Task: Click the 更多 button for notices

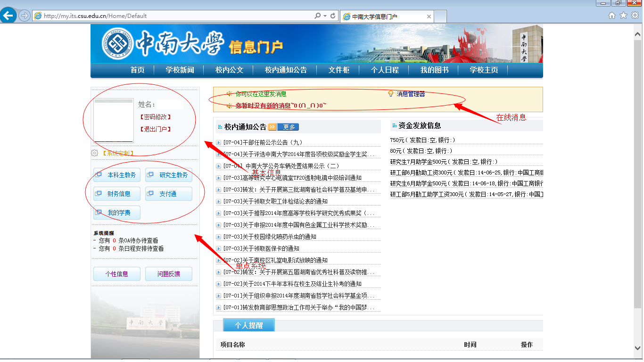Action: [x=288, y=127]
